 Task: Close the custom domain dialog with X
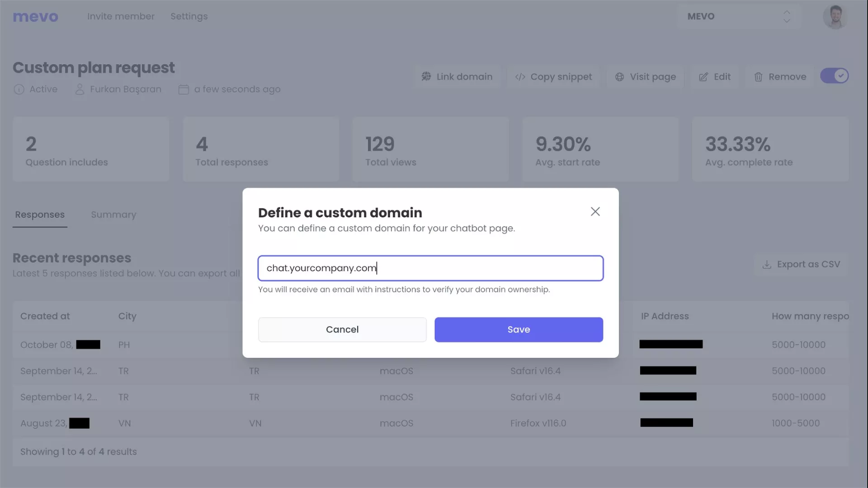click(595, 211)
